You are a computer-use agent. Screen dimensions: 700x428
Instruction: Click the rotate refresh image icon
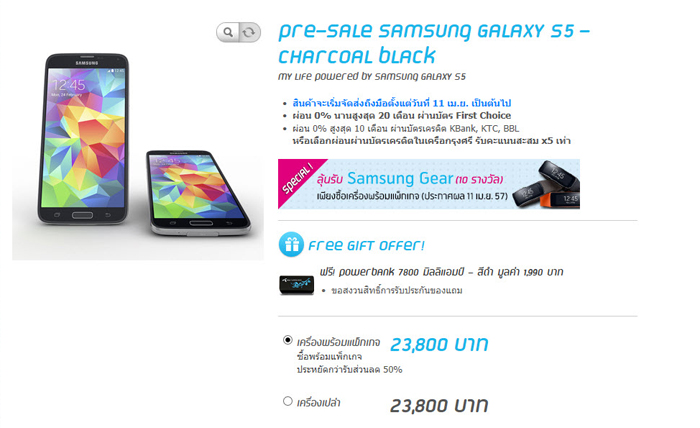(250, 32)
